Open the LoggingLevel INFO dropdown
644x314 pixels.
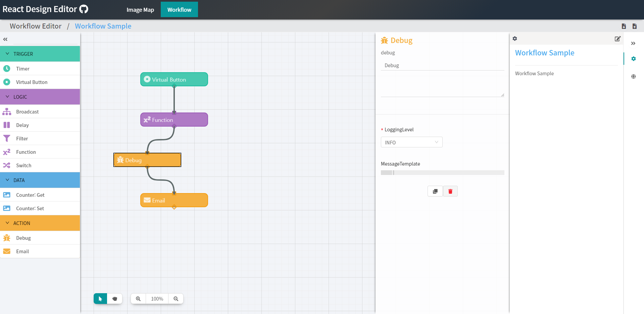411,142
